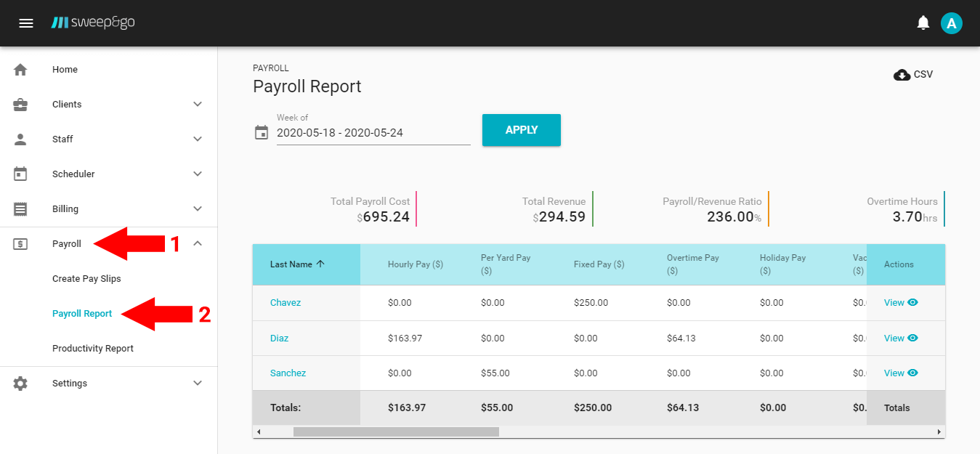Open the hamburger navigation menu
980x454 pixels.
point(26,23)
